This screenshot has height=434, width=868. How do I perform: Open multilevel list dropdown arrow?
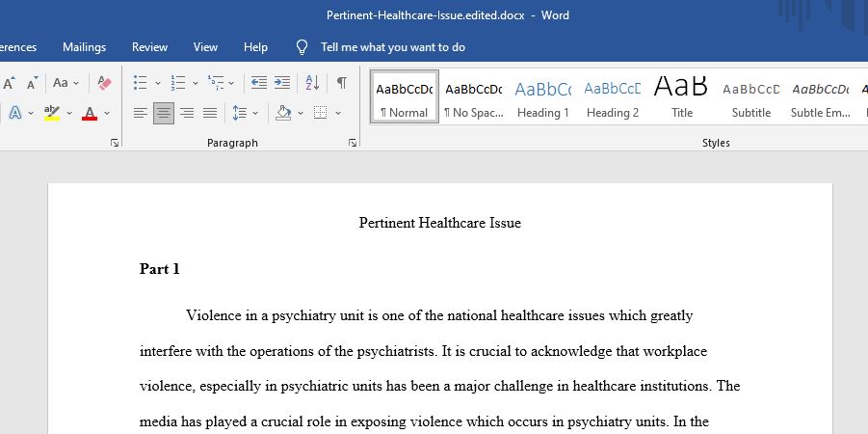click(231, 84)
